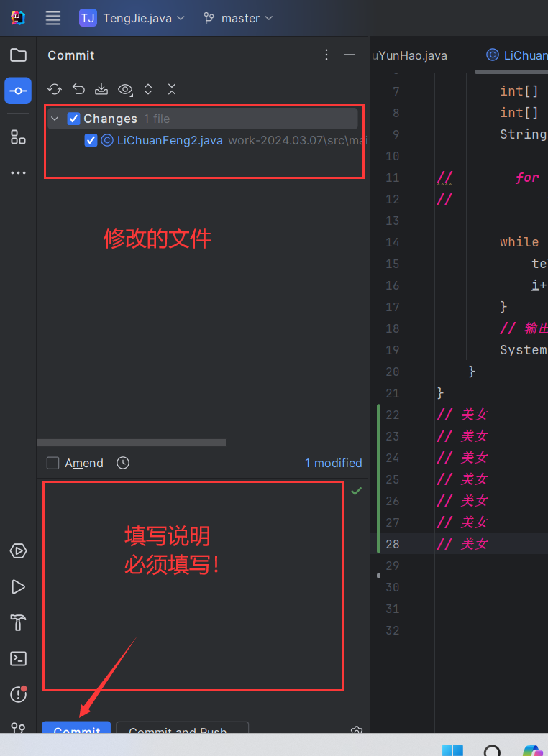
Task: Switch to the uYunHao.java editor tab
Action: pyautogui.click(x=409, y=55)
